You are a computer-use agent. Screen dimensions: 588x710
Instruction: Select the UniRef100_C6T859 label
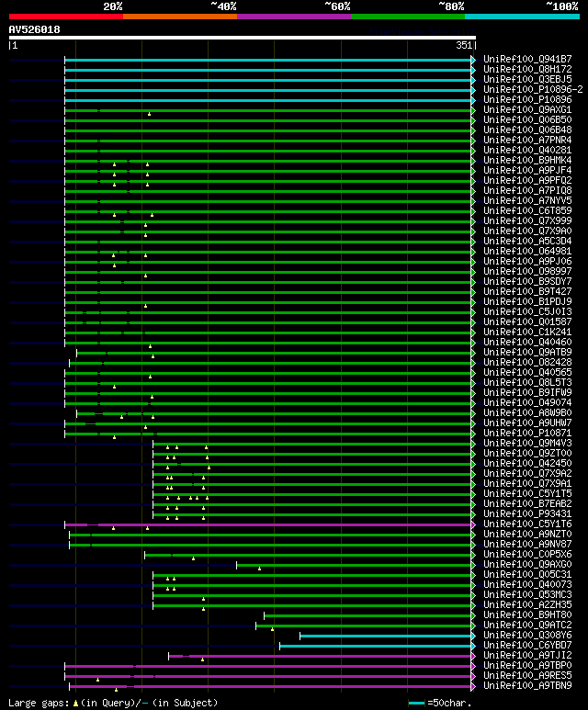(x=527, y=210)
